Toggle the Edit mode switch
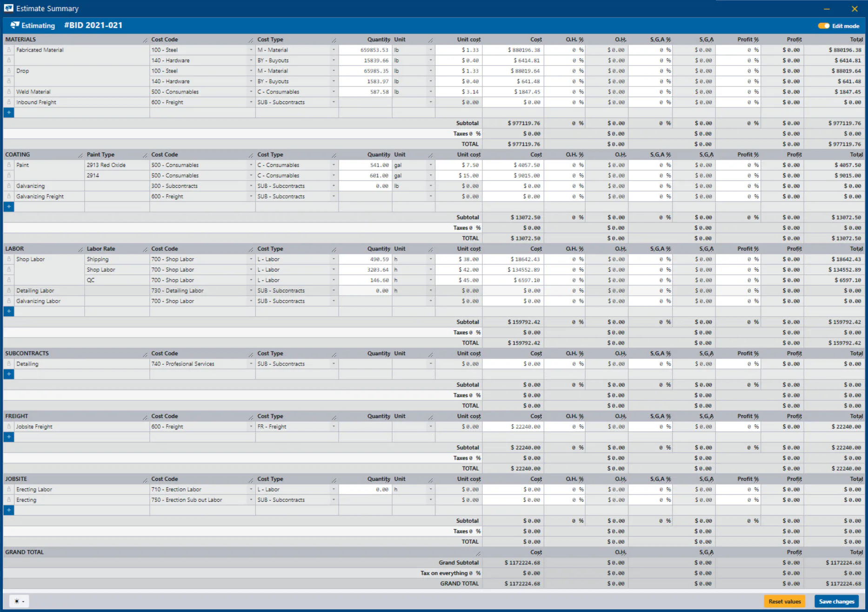This screenshot has height=612, width=868. [823, 26]
